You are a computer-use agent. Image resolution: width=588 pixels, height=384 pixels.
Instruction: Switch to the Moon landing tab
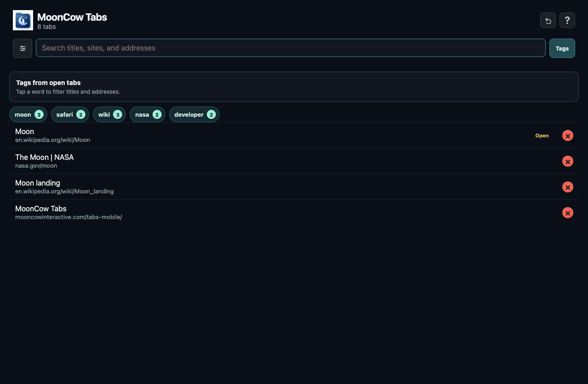tap(294, 187)
